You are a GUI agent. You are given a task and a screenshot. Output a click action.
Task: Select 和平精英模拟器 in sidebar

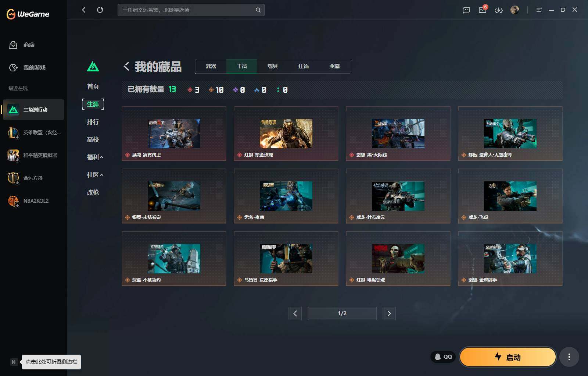[x=33, y=155]
